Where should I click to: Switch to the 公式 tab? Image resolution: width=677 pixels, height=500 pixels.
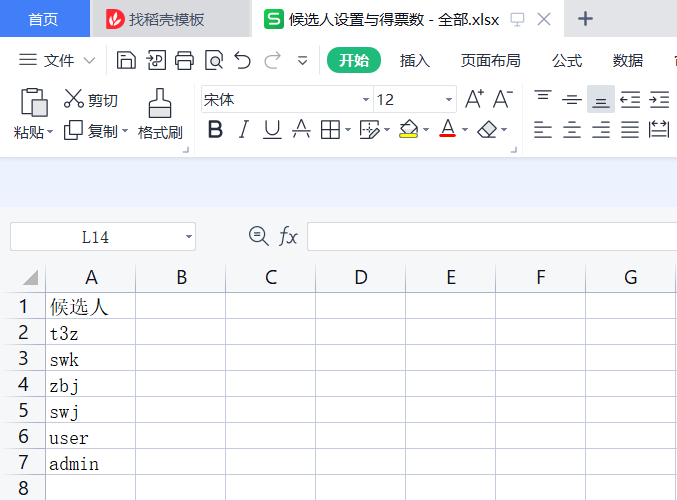pyautogui.click(x=567, y=60)
